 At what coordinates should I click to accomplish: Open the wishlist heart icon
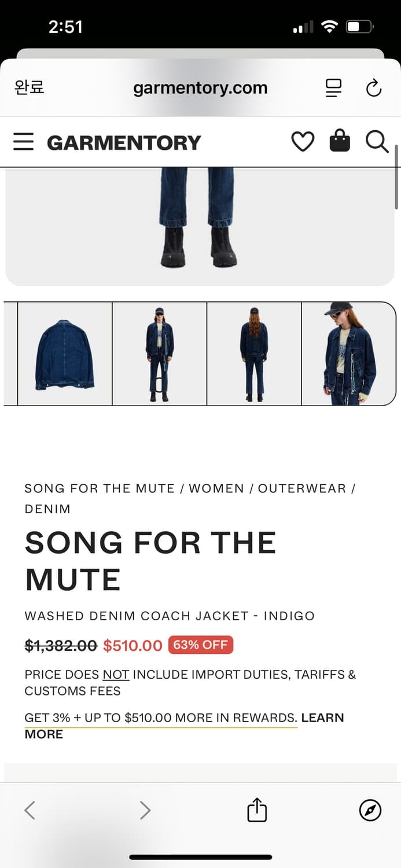[x=303, y=142]
